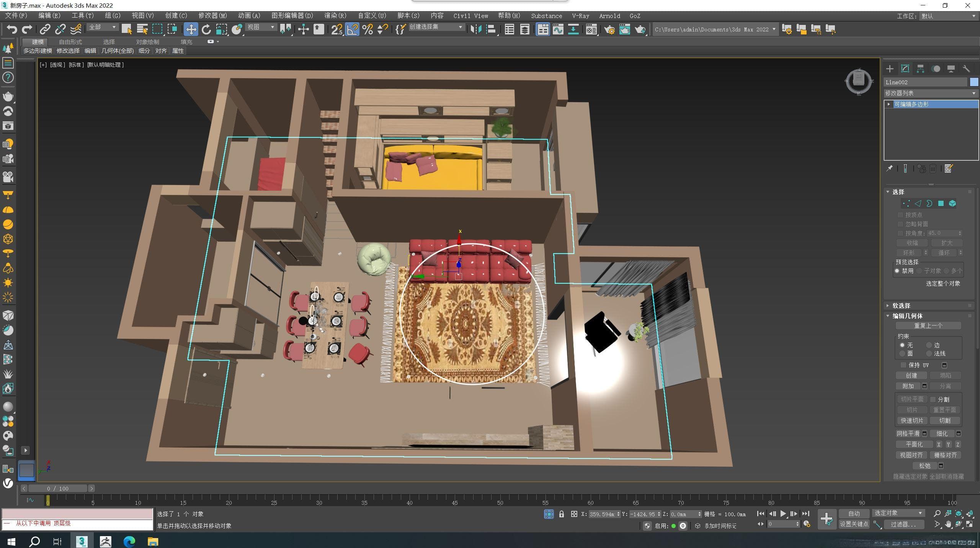
Task: Select 禁用 preview radio button
Action: (x=897, y=271)
